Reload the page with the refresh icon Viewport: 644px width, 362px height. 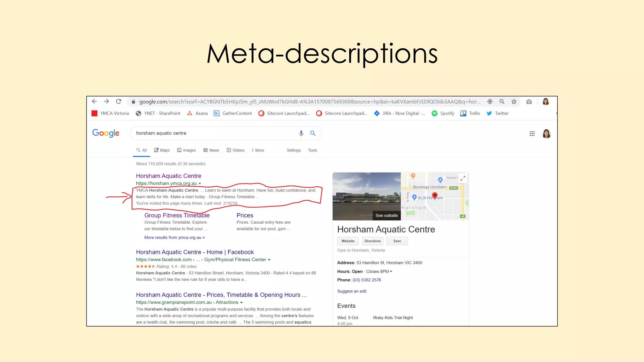(x=119, y=101)
